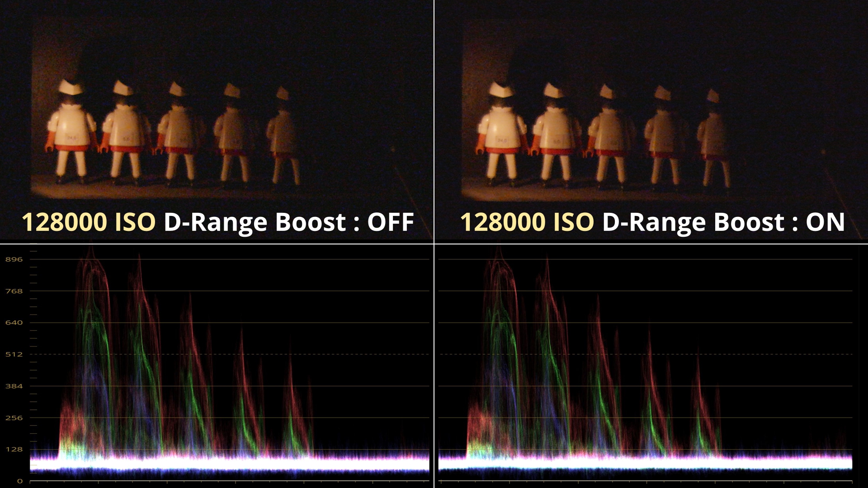Click the 256 waveform scale label

coord(14,418)
